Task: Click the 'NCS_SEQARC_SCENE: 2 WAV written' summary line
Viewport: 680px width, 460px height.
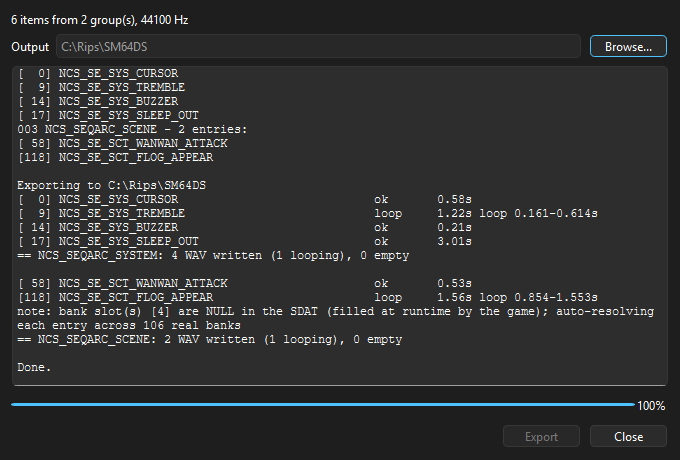Action: click(x=209, y=339)
